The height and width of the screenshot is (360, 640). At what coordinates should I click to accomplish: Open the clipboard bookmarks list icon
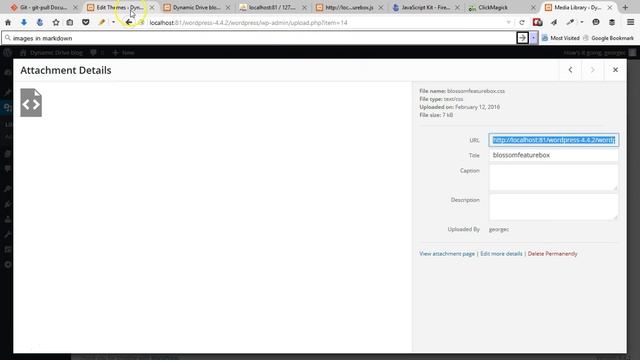point(70,22)
